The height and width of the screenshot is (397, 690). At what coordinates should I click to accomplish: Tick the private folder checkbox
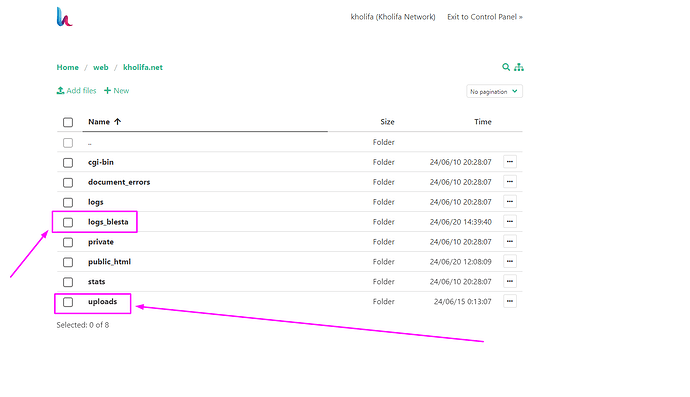tap(68, 242)
